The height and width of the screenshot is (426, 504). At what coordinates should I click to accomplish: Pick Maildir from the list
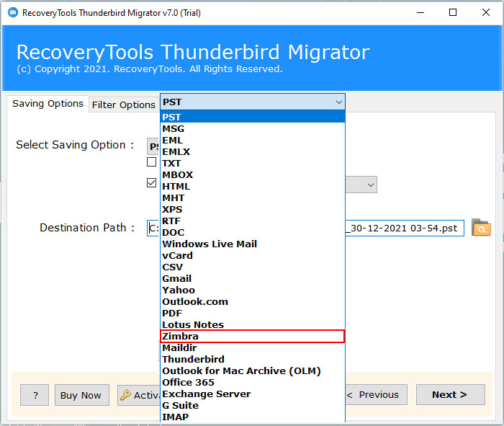pyautogui.click(x=252, y=348)
